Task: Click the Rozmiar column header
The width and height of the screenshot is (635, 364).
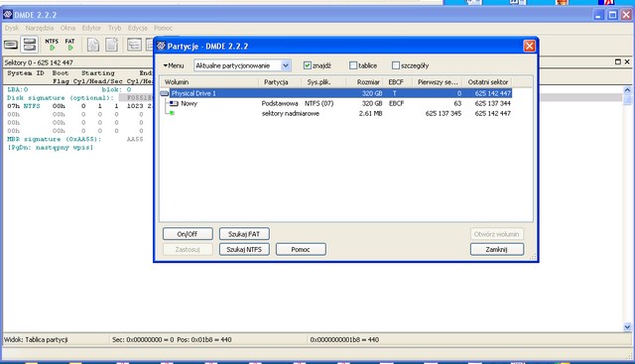Action: pos(364,82)
